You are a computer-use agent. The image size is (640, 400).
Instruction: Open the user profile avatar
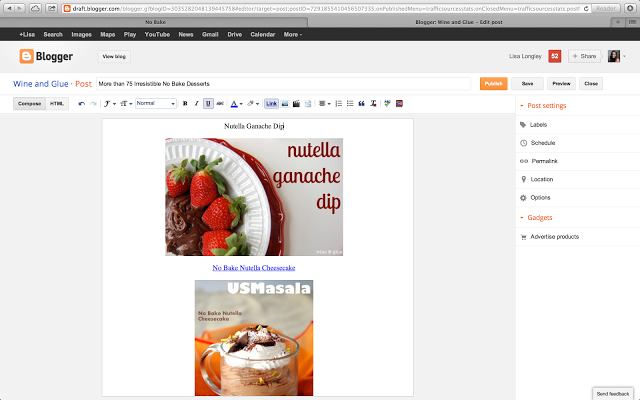613,56
